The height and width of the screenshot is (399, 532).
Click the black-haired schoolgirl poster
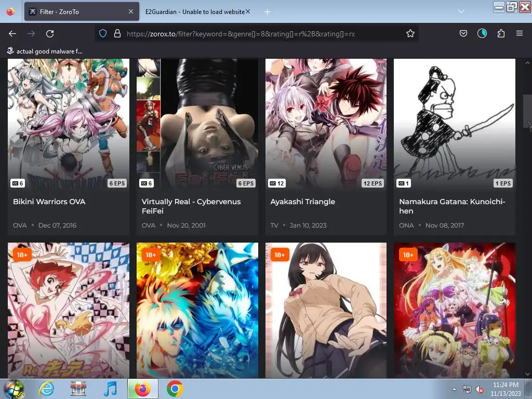click(326, 311)
